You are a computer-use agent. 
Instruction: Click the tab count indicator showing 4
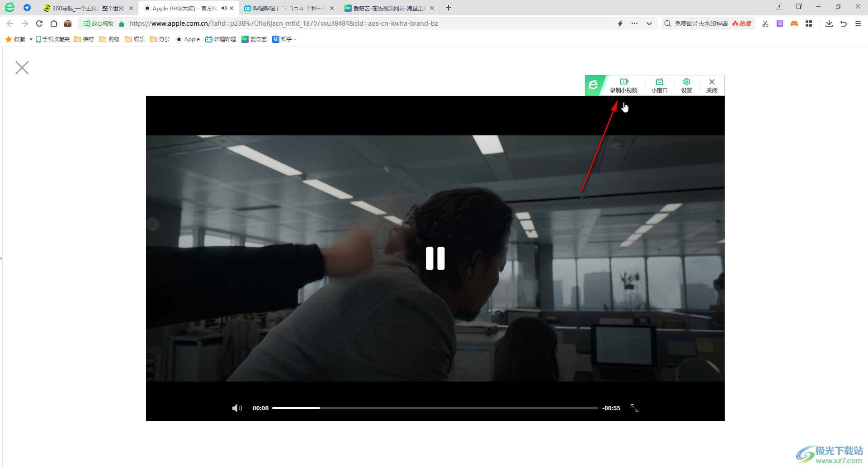tap(779, 6)
